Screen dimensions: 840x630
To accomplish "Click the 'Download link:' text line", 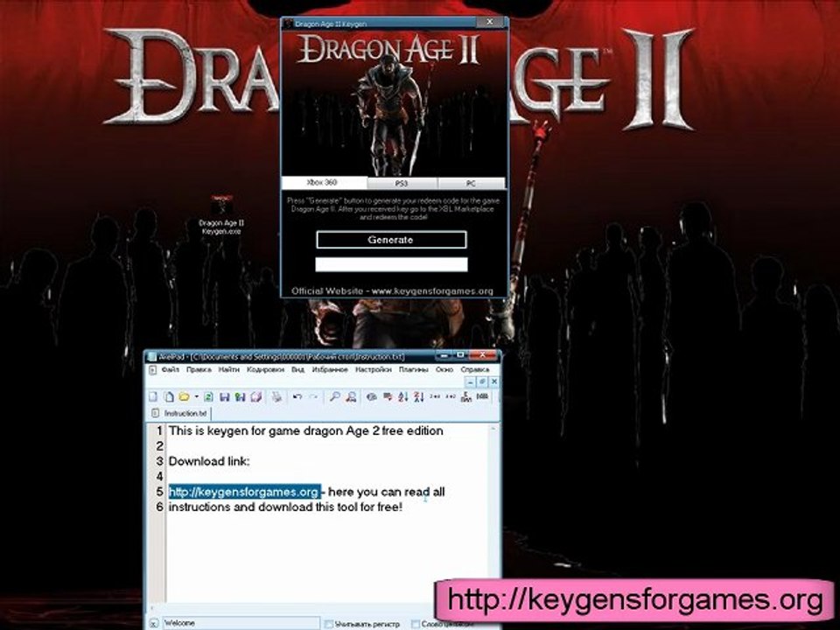I will tap(209, 461).
